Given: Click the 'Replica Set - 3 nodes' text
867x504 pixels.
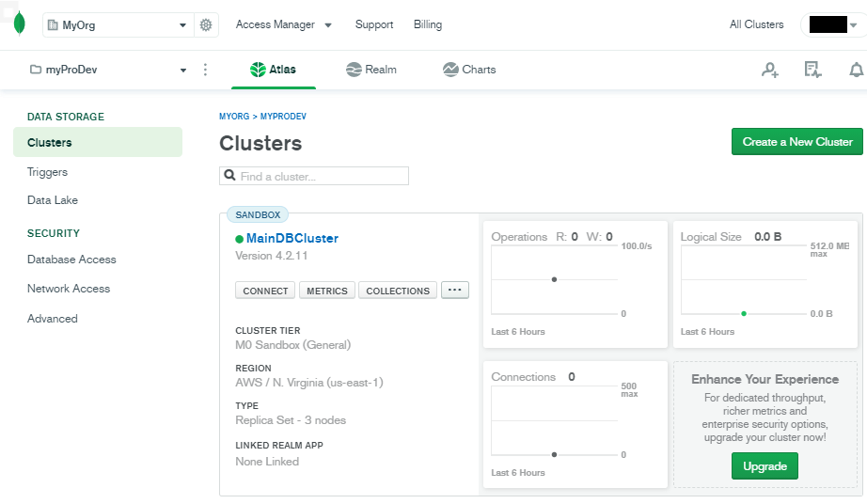Looking at the screenshot, I should point(291,420).
